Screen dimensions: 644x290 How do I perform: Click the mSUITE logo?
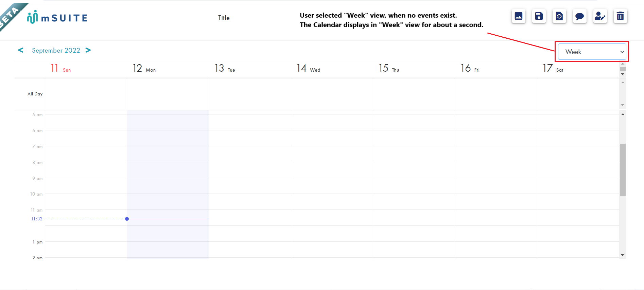(57, 17)
